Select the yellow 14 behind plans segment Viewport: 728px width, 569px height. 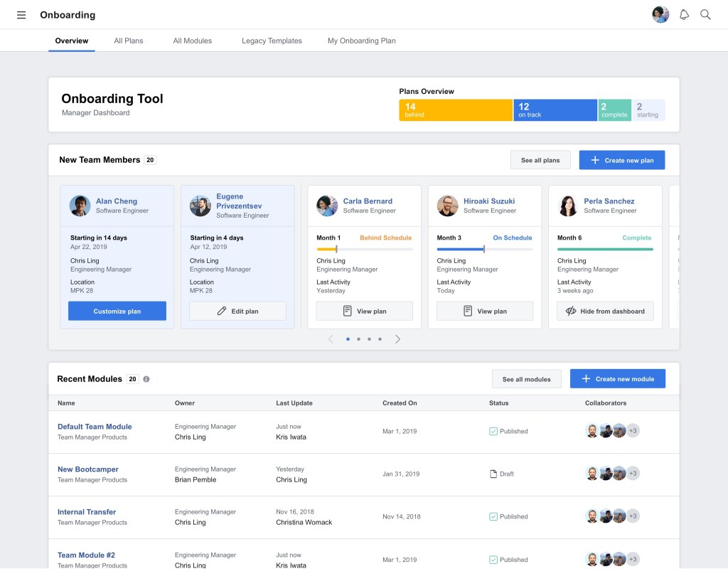click(x=455, y=110)
